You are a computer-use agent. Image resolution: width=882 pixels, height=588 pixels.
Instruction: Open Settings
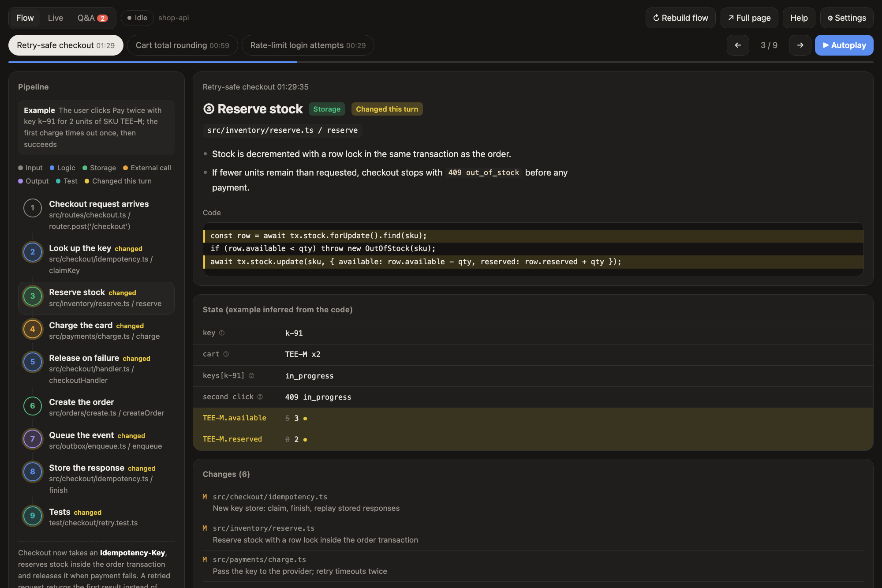click(x=847, y=18)
